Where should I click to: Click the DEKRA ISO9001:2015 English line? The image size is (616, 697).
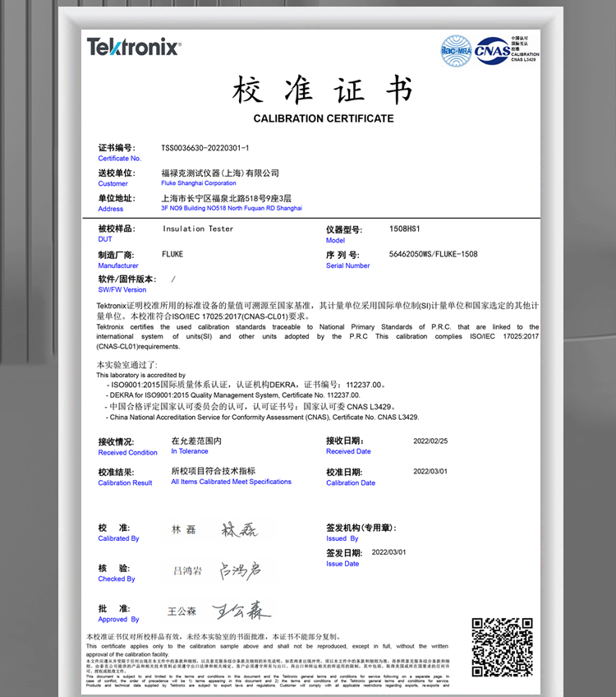coord(232,395)
